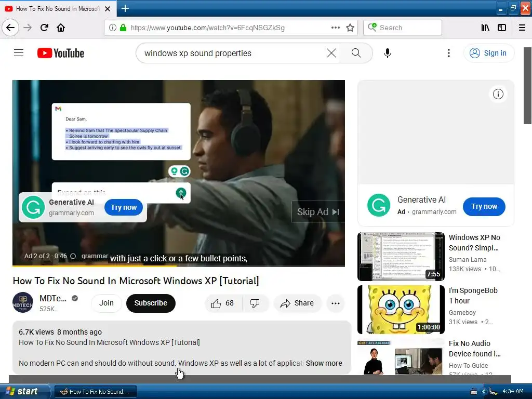Click the horizontal scrollbar at page bottom
This screenshot has width=532, height=399.
(x=260, y=379)
